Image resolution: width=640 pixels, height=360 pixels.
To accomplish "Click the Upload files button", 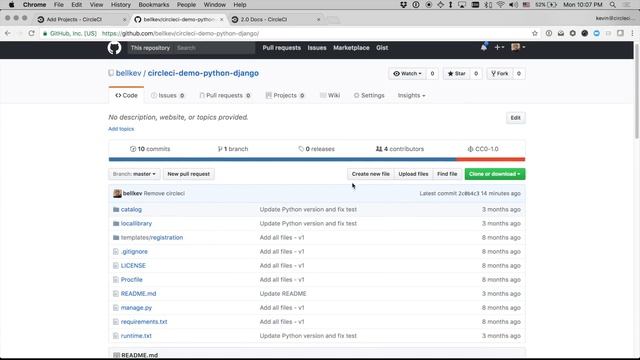I will tap(413, 174).
